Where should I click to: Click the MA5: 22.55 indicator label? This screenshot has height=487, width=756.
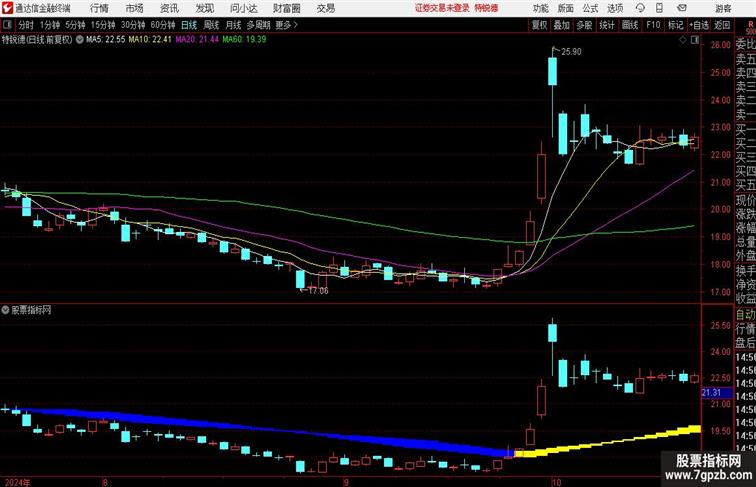coord(106,40)
